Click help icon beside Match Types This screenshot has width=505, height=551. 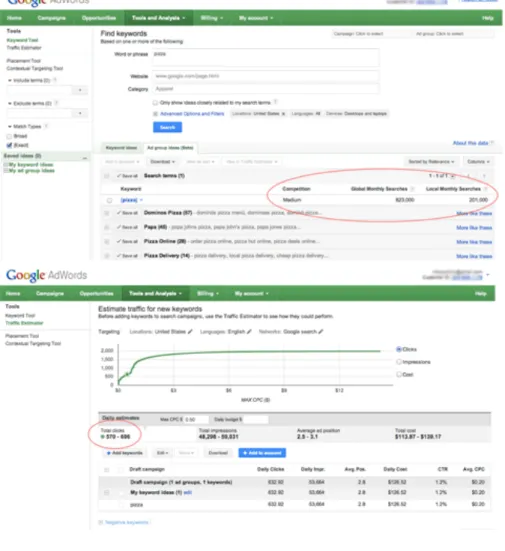(x=46, y=126)
